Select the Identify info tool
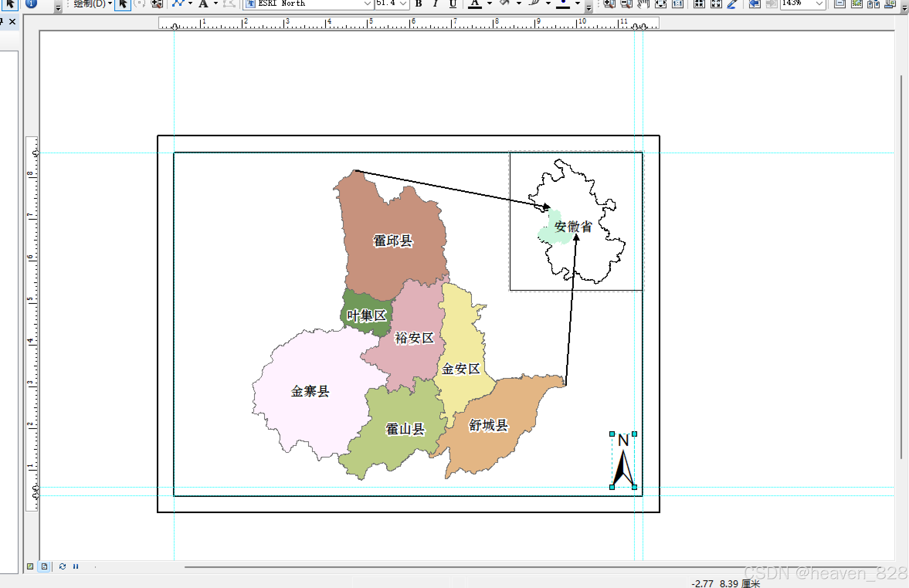Image resolution: width=909 pixels, height=588 pixels. [31, 4]
